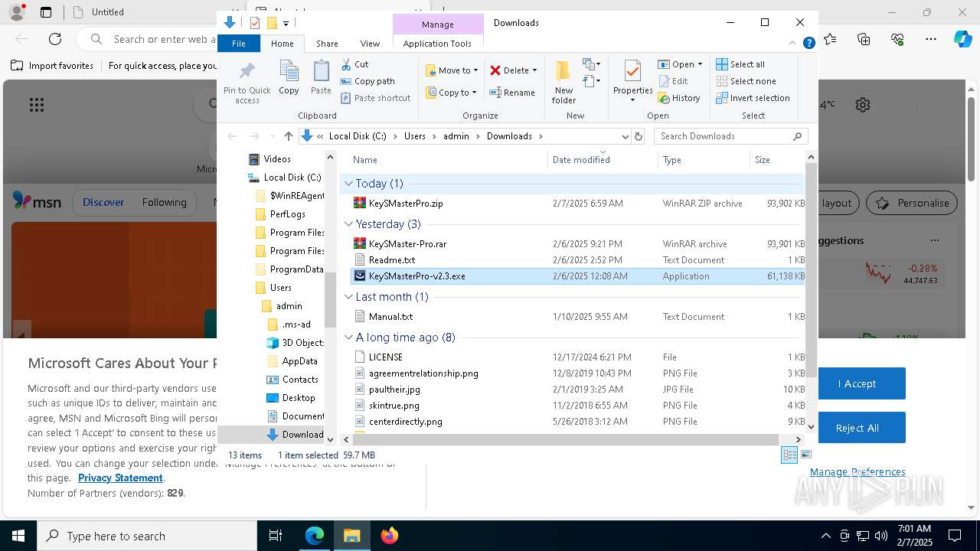Click the Edit command in ribbon
The height and width of the screenshot is (551, 980).
pos(672,81)
